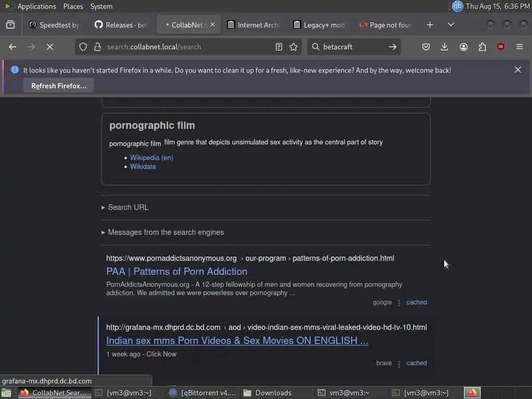Screen dimensions: 532x399
Task: Open the System menu
Action: pos(101,6)
